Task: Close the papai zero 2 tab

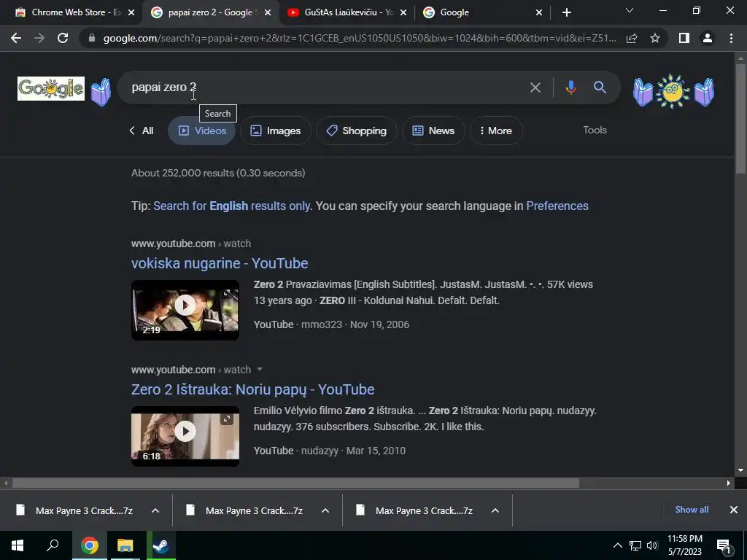Action: pos(268,13)
